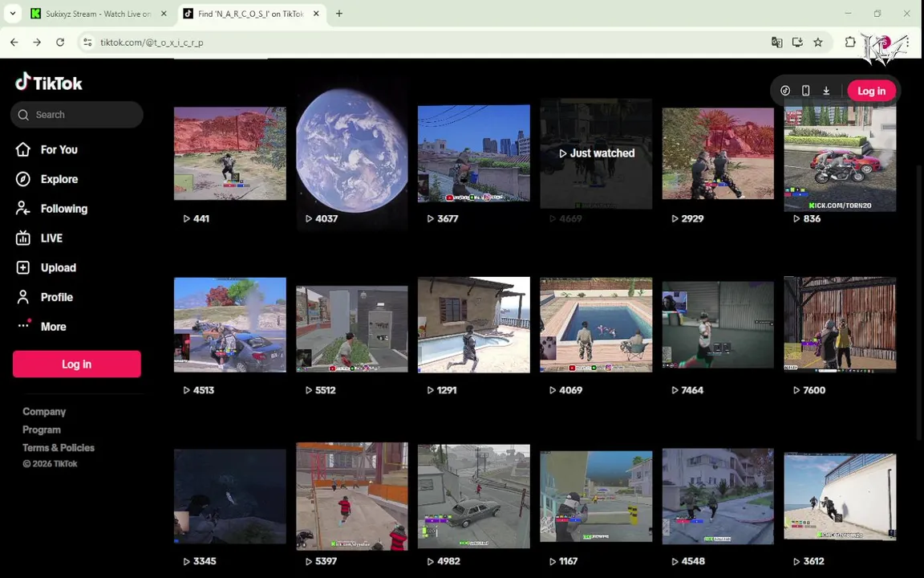
Task: Open the video with 4513 views
Action: 230,324
